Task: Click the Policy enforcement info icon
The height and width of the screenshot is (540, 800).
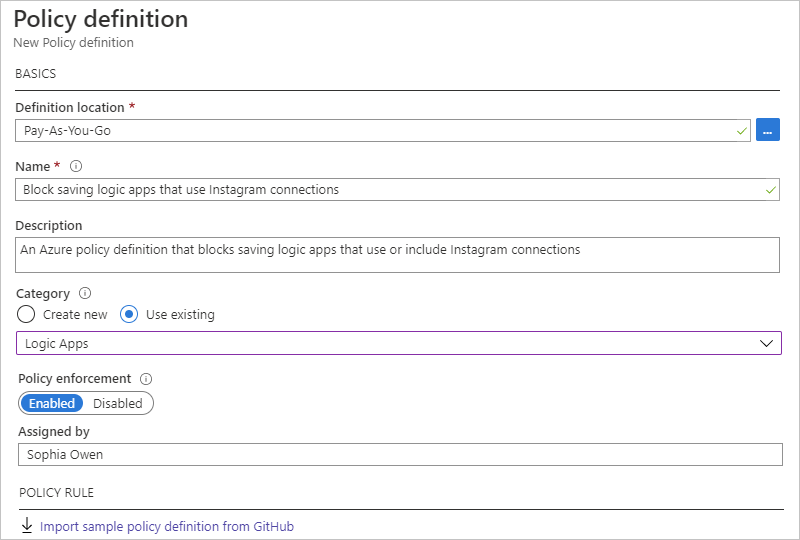Action: click(x=146, y=379)
